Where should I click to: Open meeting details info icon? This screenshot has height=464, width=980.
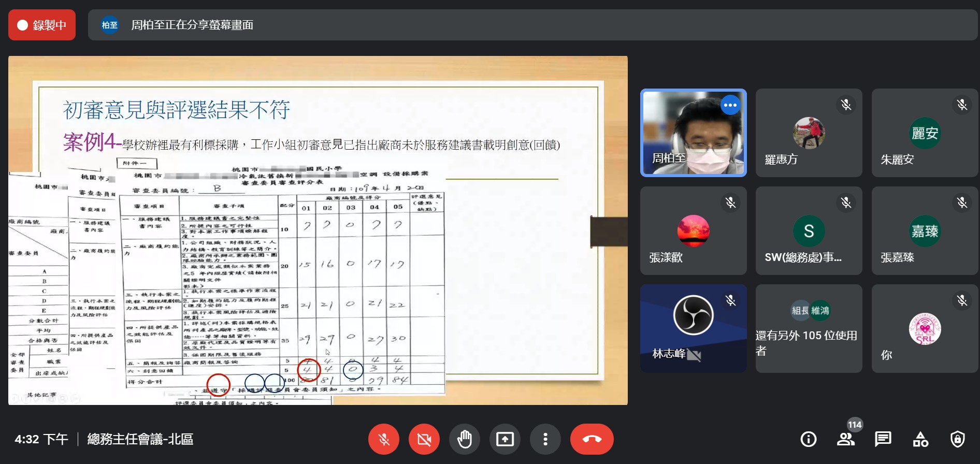coord(808,439)
